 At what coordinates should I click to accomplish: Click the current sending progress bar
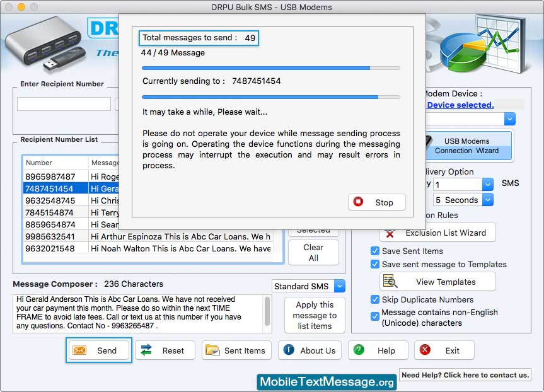click(271, 97)
